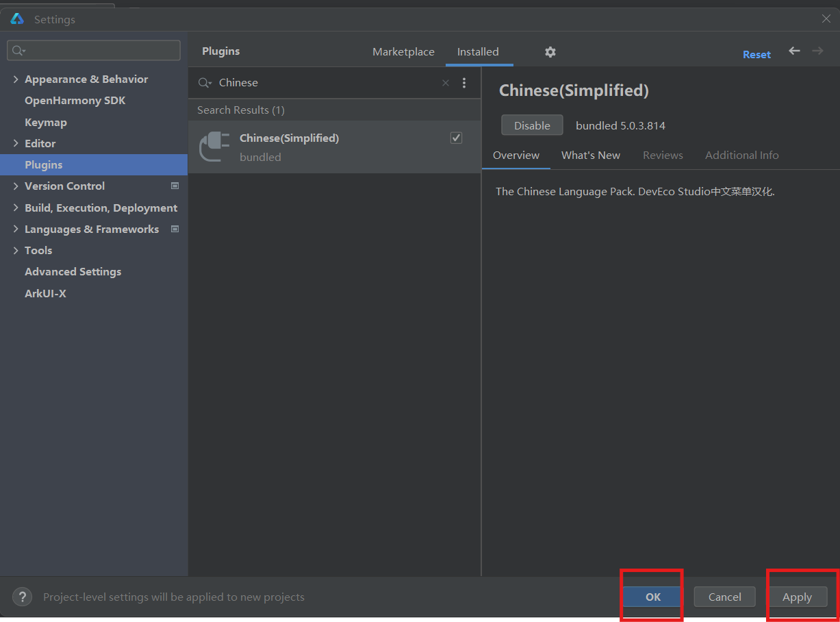The width and height of the screenshot is (840, 622).
Task: Click the help question mark icon
Action: 22,597
